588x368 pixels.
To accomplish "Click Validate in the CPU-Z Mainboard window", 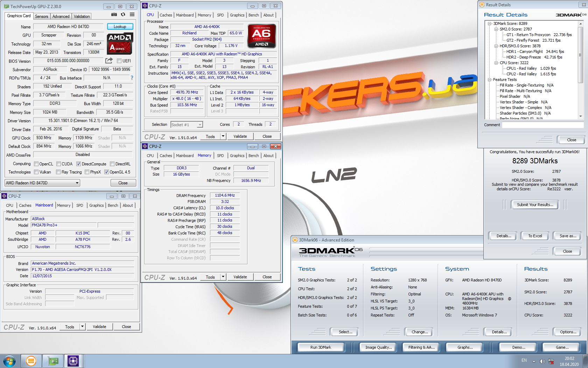I will (x=99, y=327).
